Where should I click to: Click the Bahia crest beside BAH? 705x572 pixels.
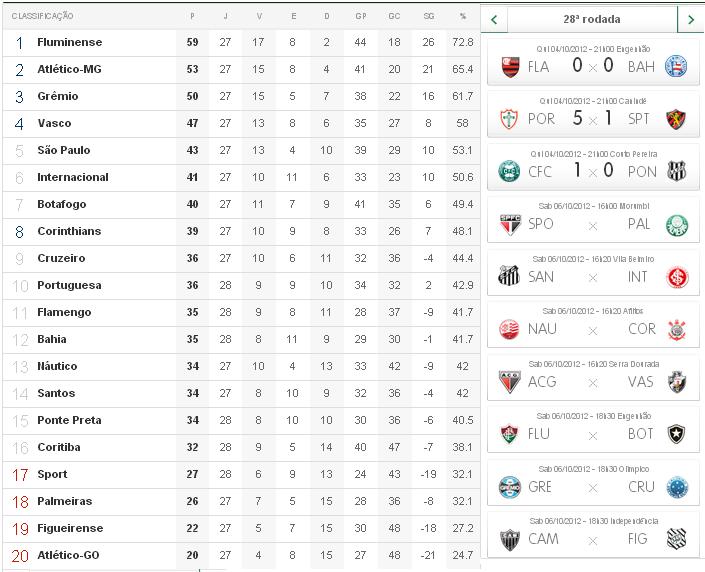tap(676, 66)
